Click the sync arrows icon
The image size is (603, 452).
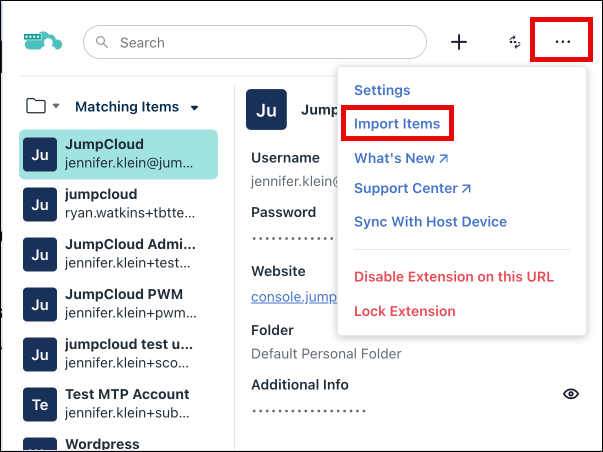(x=515, y=42)
